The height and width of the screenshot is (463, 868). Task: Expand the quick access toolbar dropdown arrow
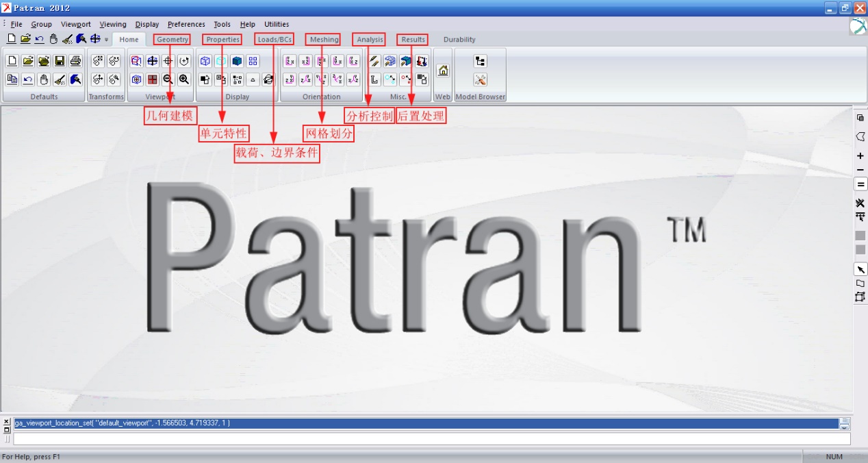[x=106, y=40]
